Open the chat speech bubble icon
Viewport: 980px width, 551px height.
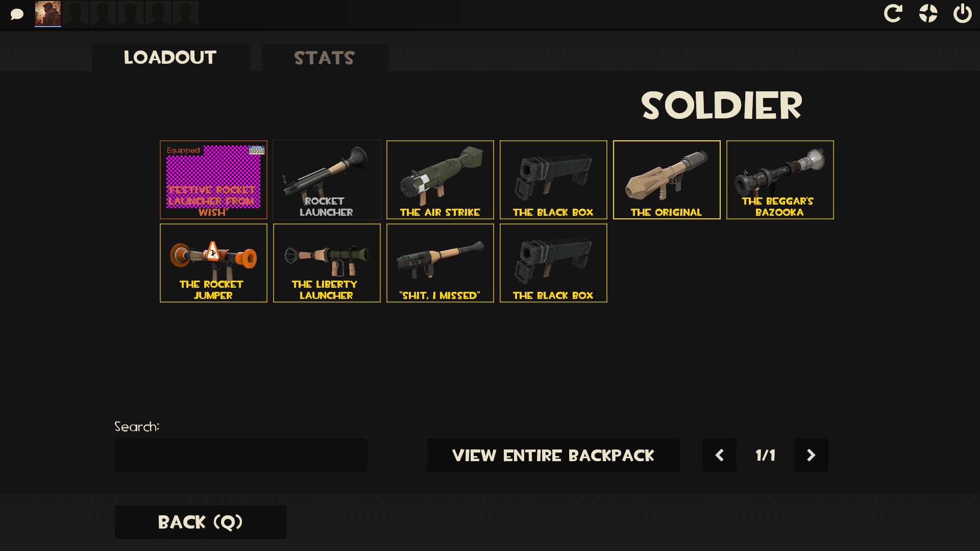[x=17, y=14]
